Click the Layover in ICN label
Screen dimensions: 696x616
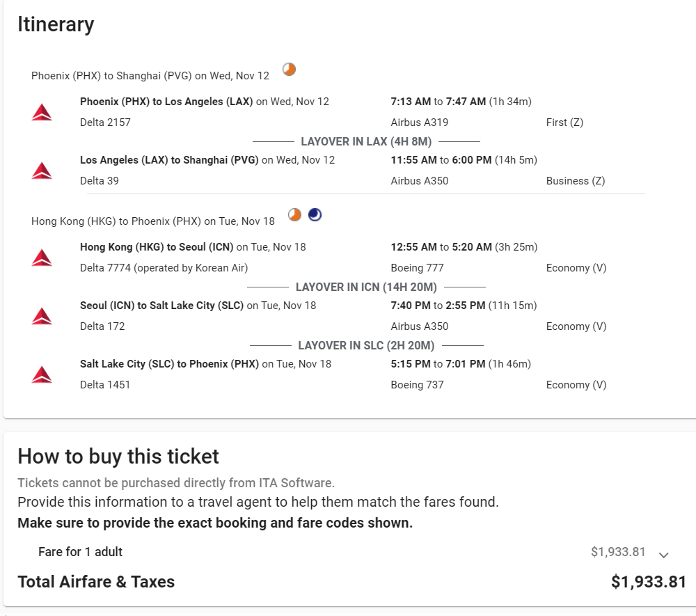366,287
